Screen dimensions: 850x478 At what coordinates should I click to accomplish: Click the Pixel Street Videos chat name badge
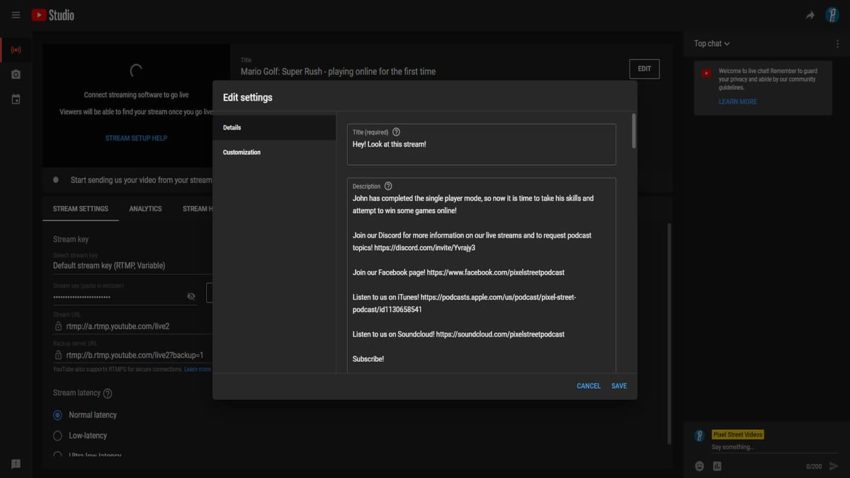point(737,435)
